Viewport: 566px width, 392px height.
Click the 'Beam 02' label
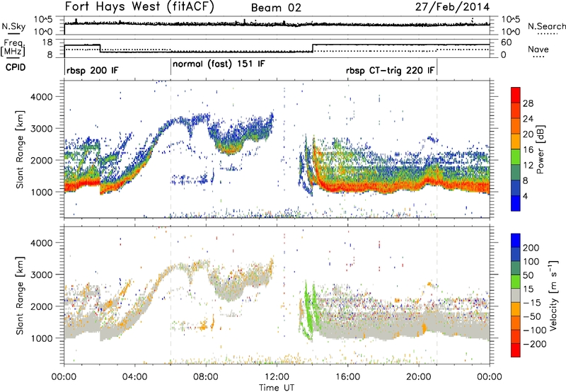point(276,8)
